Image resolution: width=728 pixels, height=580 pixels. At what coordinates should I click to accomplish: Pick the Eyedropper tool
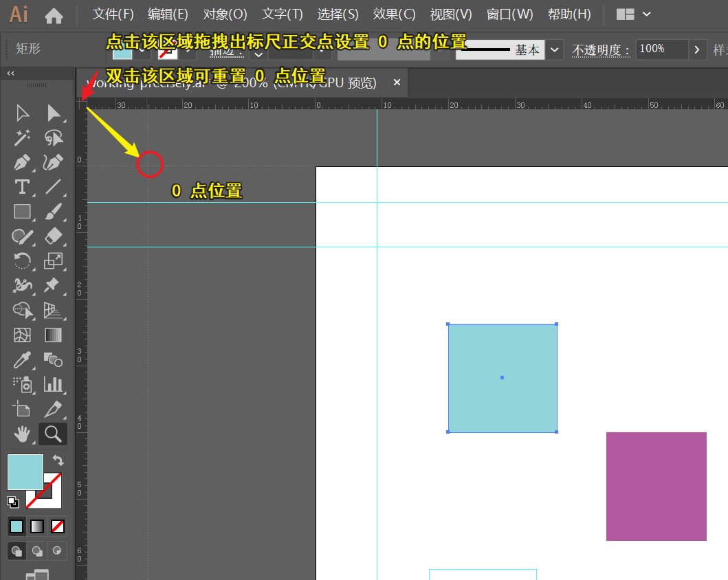tap(22, 359)
